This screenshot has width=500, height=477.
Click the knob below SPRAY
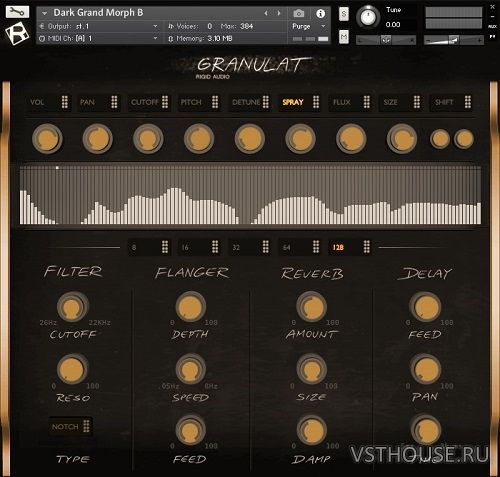300,139
